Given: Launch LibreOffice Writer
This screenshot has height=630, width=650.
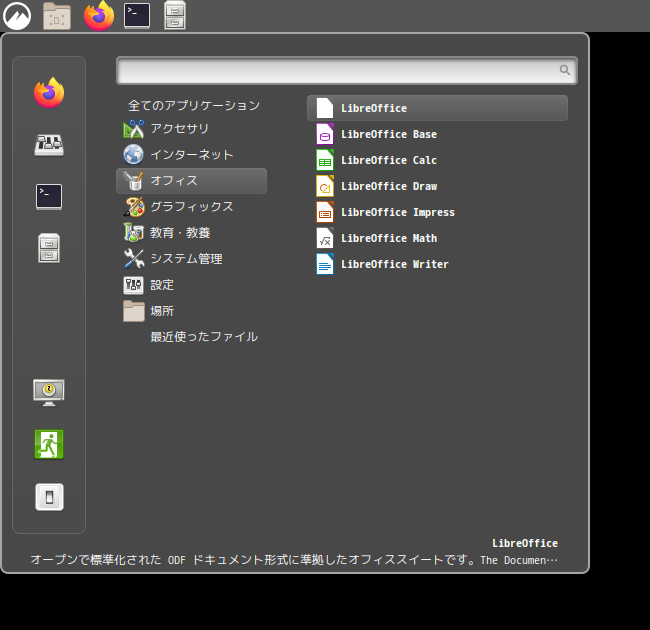Looking at the screenshot, I should coord(437,264).
